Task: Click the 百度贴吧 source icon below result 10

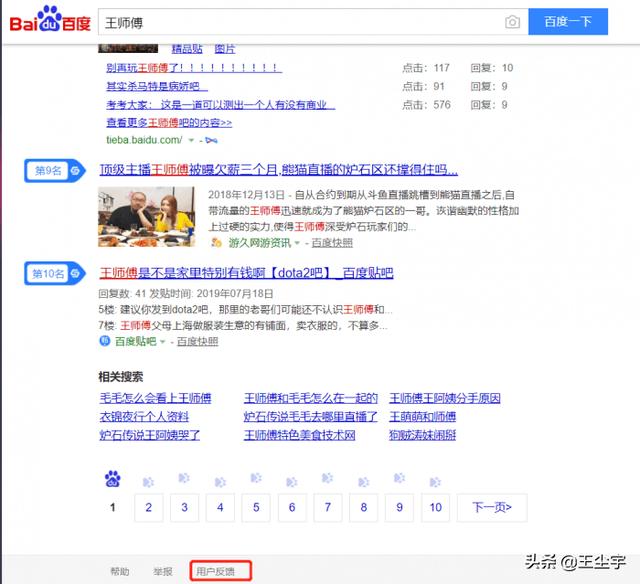Action: tap(104, 342)
